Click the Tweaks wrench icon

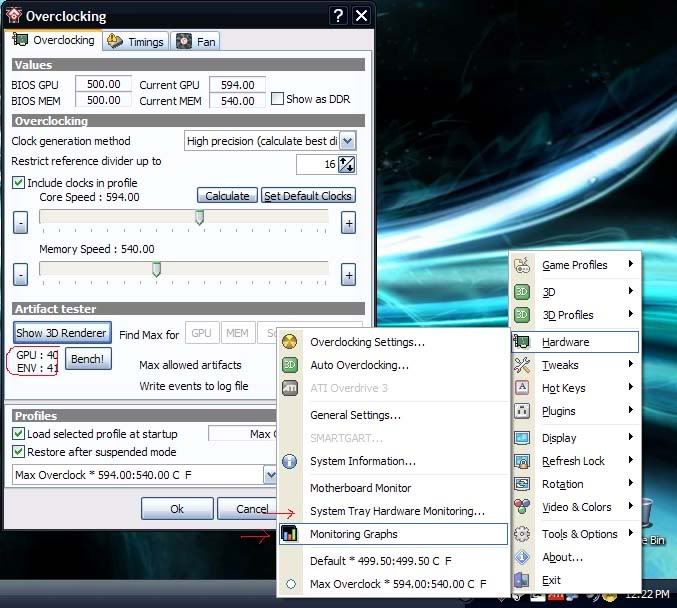click(522, 365)
